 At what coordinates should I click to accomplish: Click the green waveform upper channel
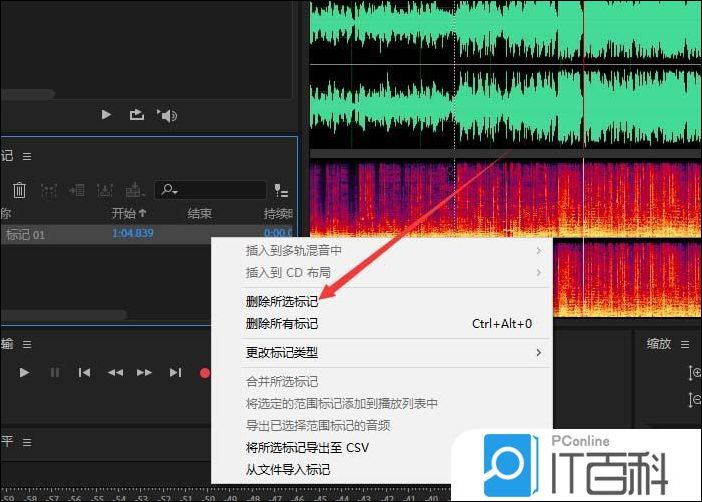click(506, 32)
